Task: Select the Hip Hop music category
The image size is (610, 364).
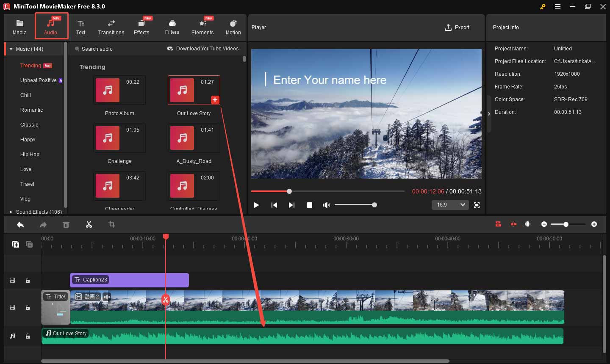Action: [x=30, y=154]
